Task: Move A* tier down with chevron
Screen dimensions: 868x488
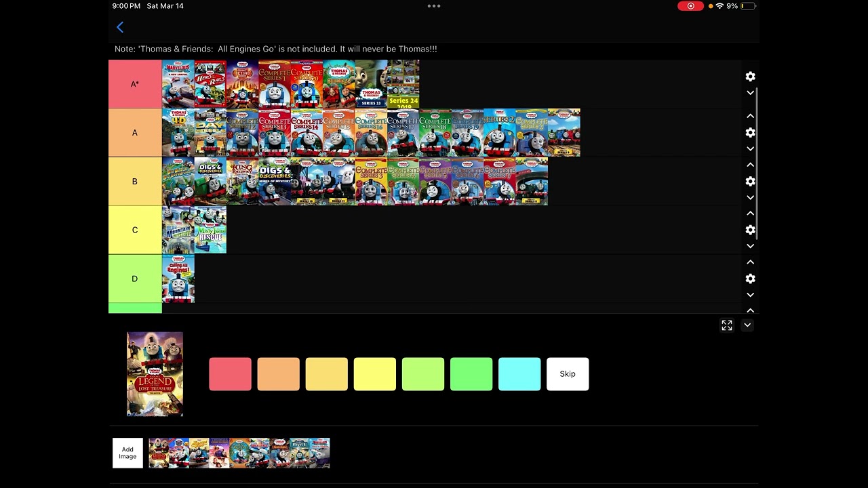Action: click(x=750, y=93)
